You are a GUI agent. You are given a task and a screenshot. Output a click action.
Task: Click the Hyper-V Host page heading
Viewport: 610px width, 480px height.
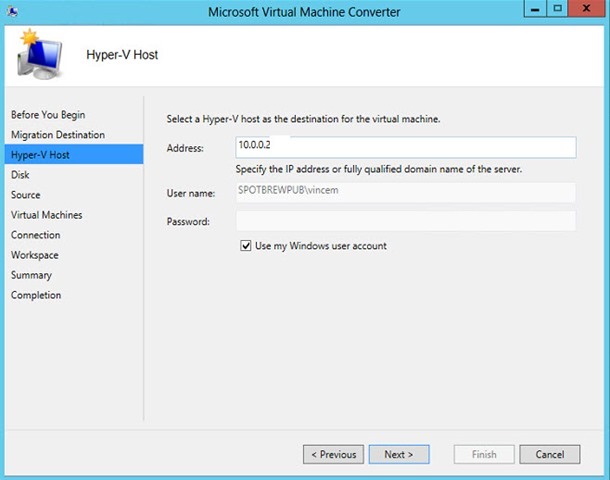[122, 55]
